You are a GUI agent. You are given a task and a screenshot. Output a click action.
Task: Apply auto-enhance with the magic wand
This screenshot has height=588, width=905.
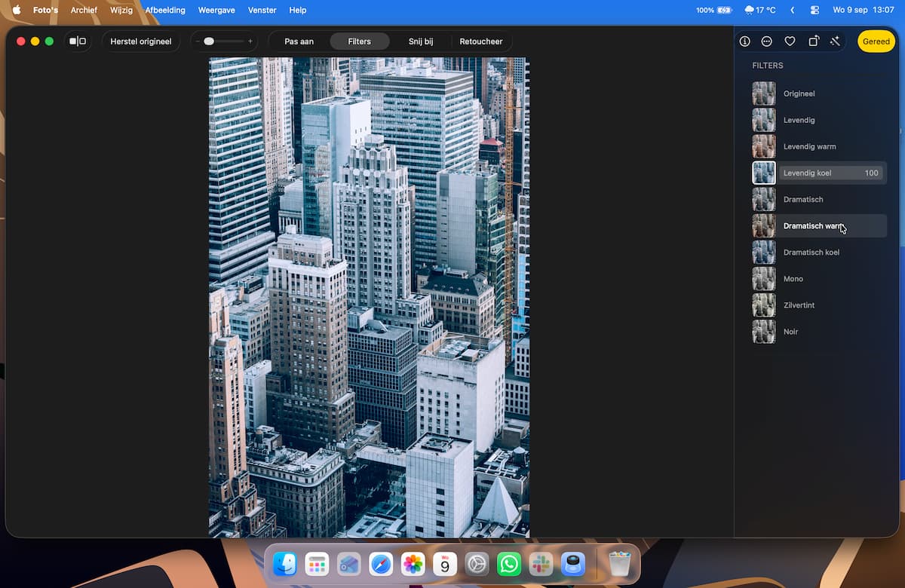[835, 41]
